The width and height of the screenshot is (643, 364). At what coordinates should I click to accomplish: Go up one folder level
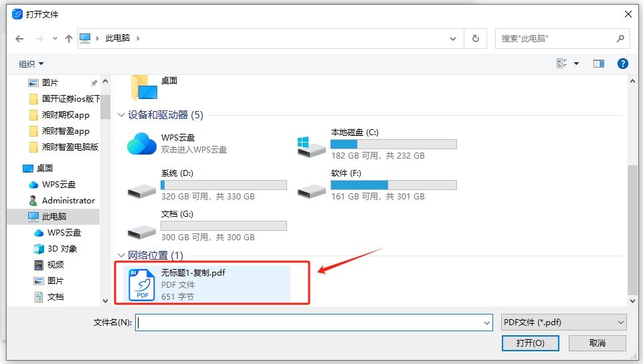click(68, 39)
